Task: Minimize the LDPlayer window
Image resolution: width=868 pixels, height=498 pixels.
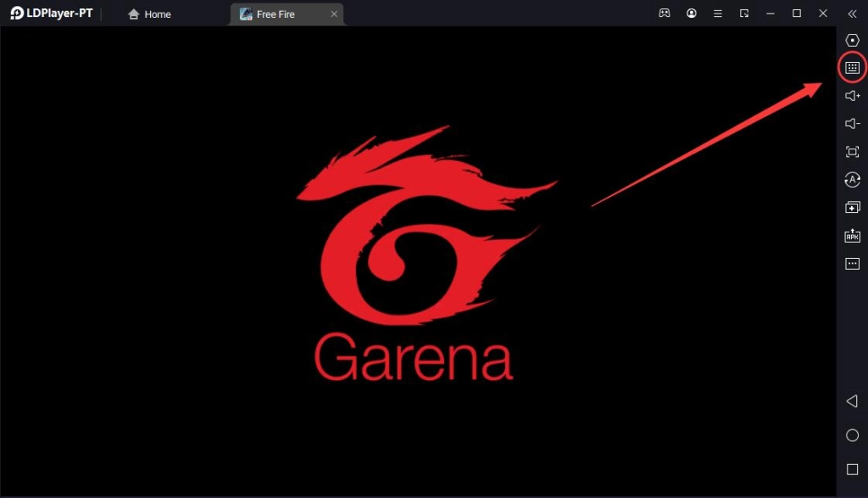Action: click(x=770, y=14)
